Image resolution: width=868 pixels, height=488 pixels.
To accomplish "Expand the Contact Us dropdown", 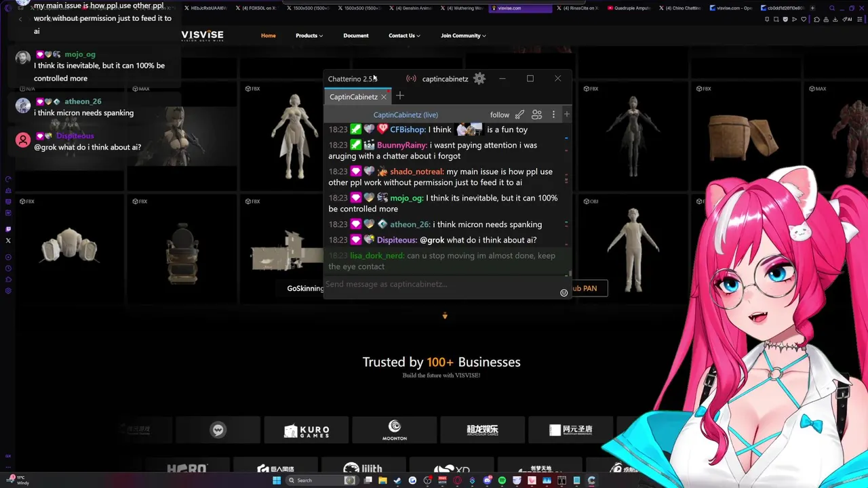I will click(x=404, y=35).
